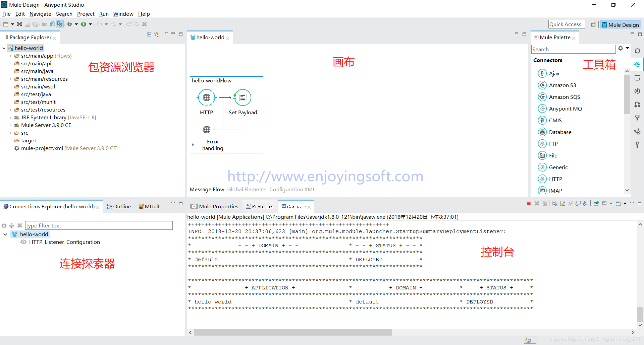Click the palette vertical scrollbar thumb
This screenshot has width=644, height=345.
(627, 94)
